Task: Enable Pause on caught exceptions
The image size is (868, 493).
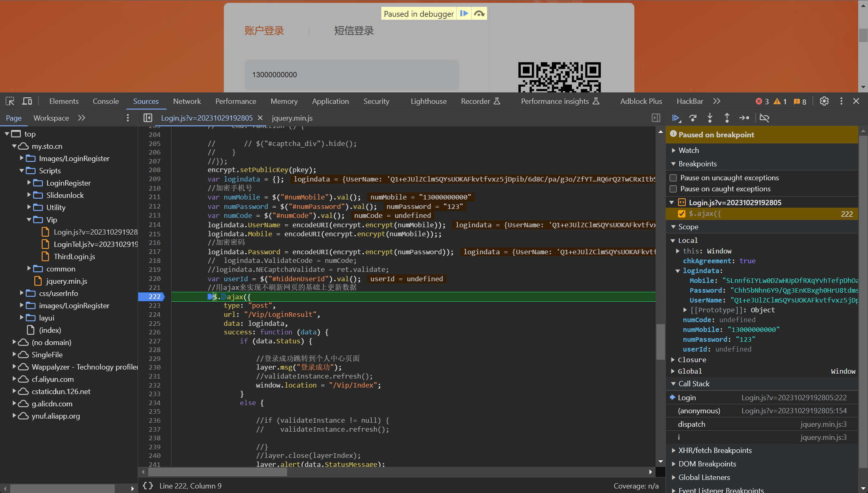Action: 674,189
